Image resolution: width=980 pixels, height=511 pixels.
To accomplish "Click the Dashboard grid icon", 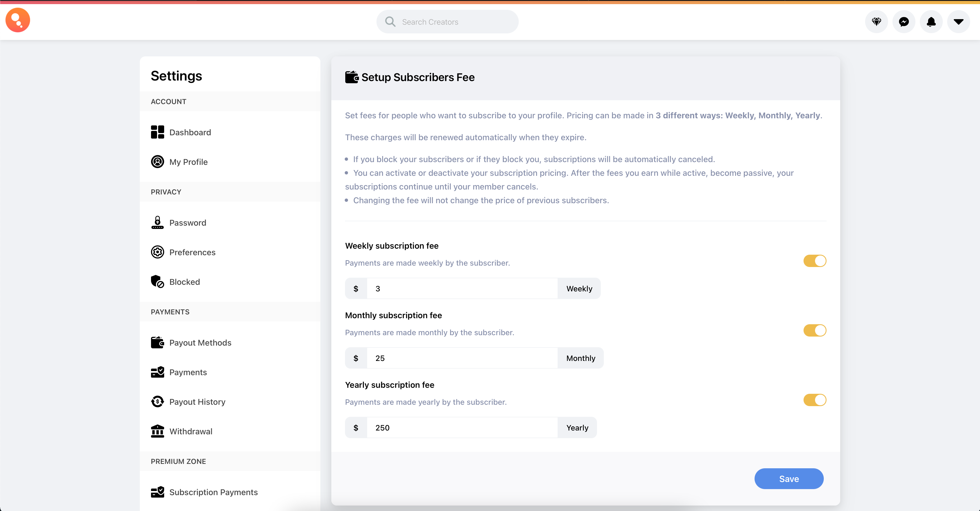I will [157, 132].
